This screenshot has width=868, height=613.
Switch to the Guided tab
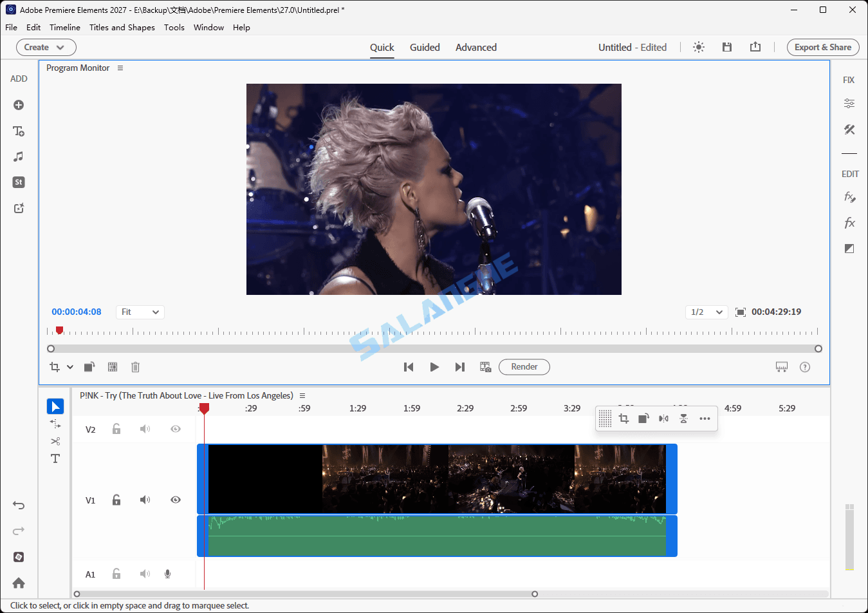pos(425,47)
